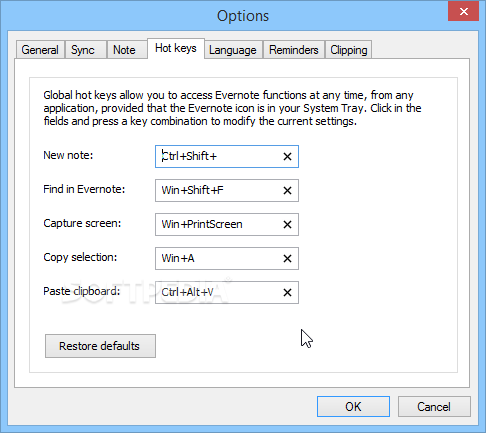Open the General tab
The height and width of the screenshot is (433, 486).
coord(40,50)
